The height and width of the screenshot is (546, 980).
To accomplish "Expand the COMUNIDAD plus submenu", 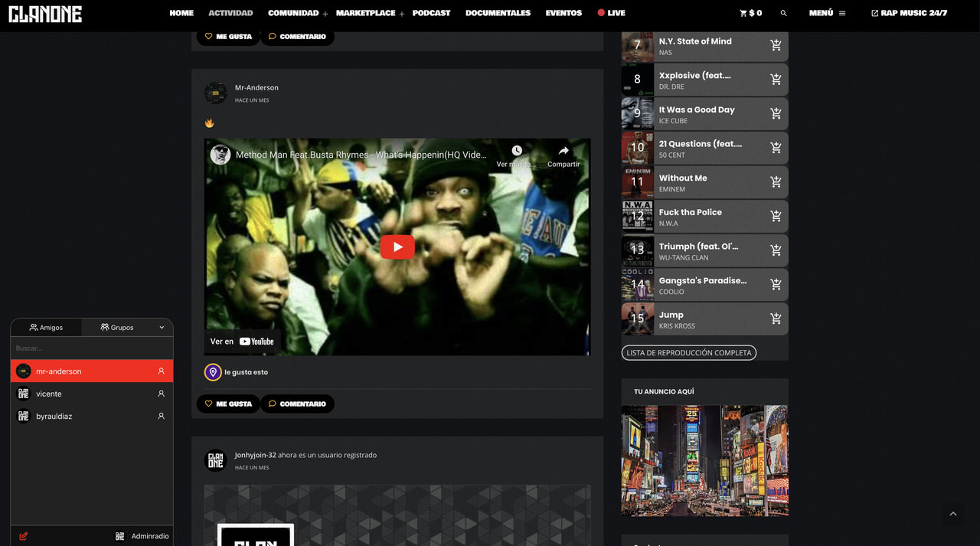I will point(325,14).
